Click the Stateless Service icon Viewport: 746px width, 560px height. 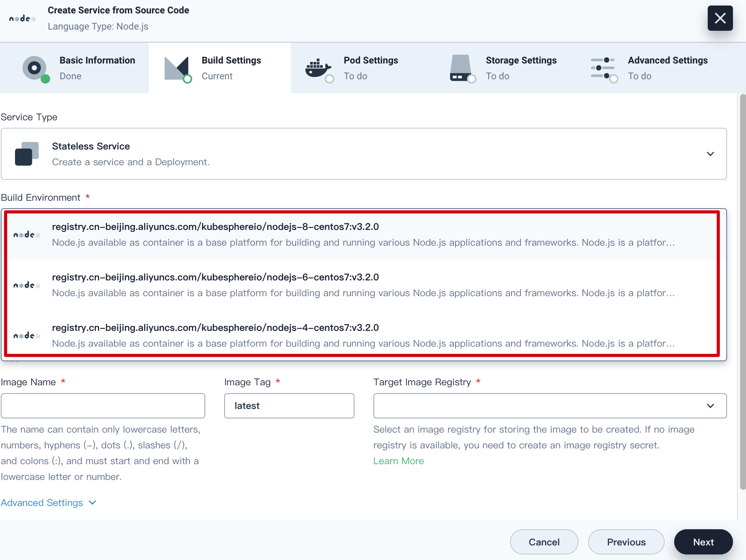pyautogui.click(x=27, y=154)
